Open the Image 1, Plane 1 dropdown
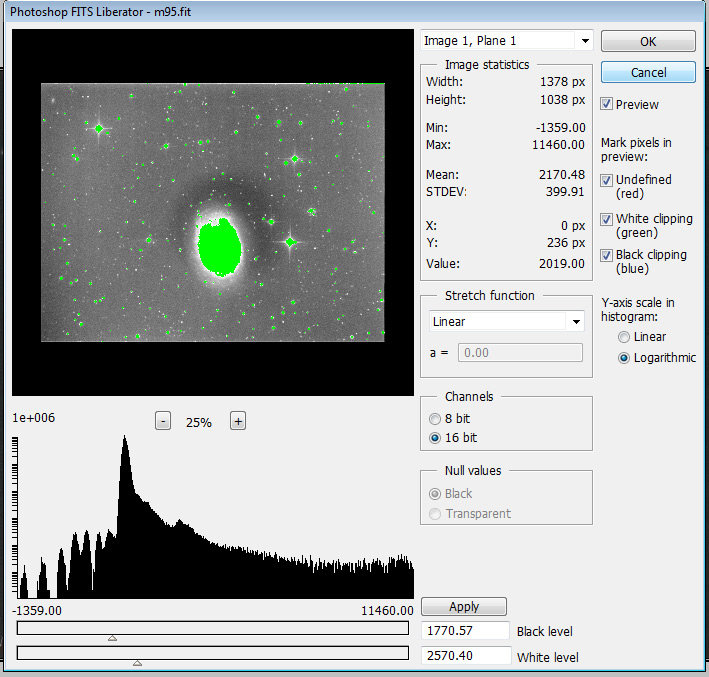The width and height of the screenshot is (709, 677). click(x=506, y=41)
